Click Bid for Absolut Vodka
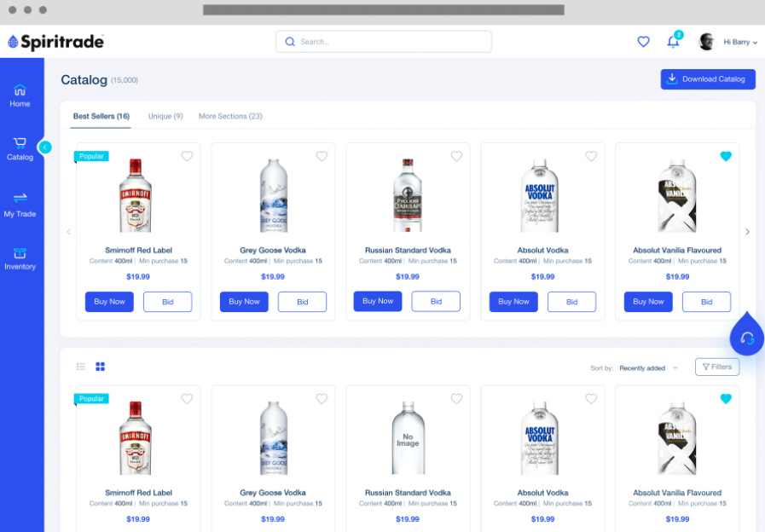 pyautogui.click(x=571, y=302)
